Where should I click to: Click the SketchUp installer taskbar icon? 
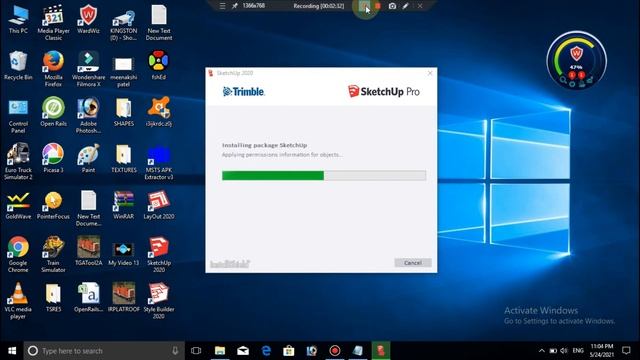pyautogui.click(x=381, y=351)
